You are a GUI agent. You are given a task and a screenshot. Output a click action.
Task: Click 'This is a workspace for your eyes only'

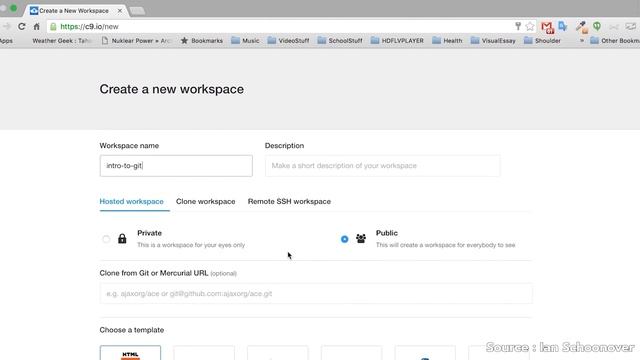191,245
